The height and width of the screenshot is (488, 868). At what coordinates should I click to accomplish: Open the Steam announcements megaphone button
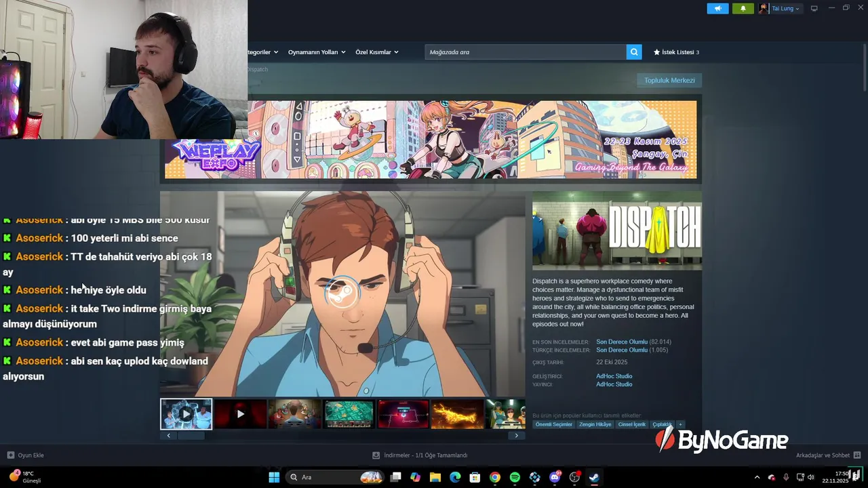coord(717,8)
